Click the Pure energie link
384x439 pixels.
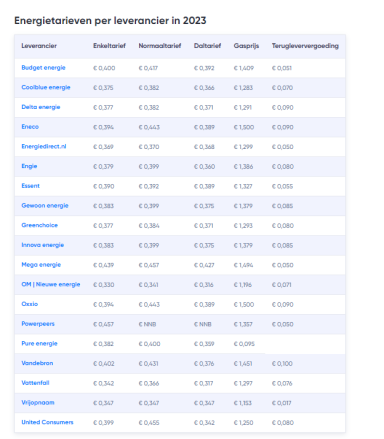tap(39, 343)
